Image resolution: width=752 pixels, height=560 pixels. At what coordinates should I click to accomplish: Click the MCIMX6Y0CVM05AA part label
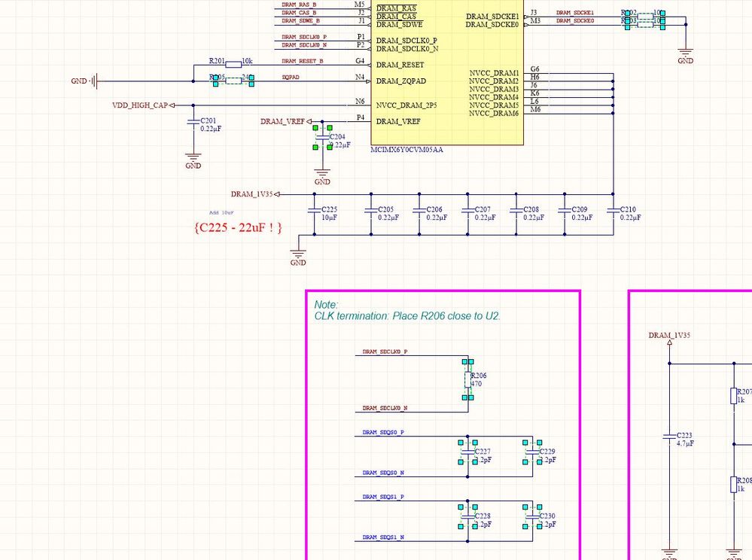coord(406,150)
